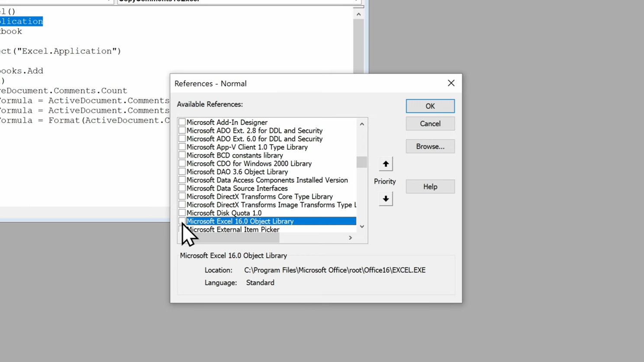
Task: Check Microsoft Disk Quota 1.0 reference
Action: coord(182,213)
